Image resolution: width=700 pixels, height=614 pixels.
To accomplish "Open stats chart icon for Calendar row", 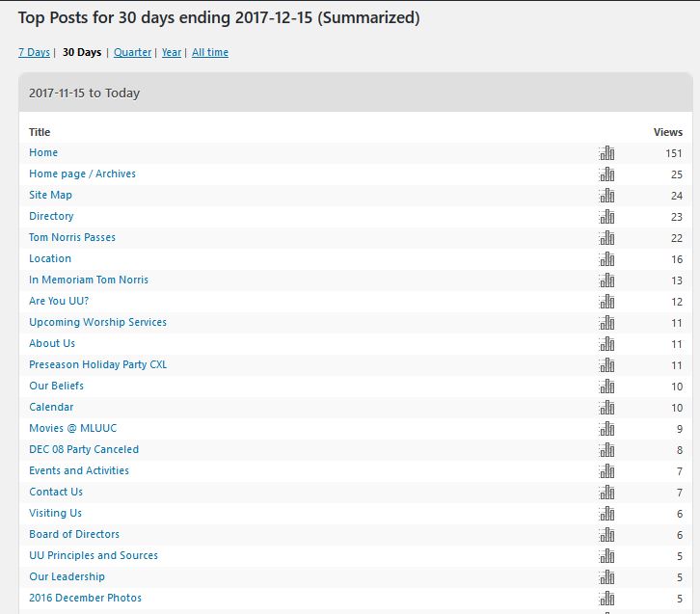I will pos(606,408).
